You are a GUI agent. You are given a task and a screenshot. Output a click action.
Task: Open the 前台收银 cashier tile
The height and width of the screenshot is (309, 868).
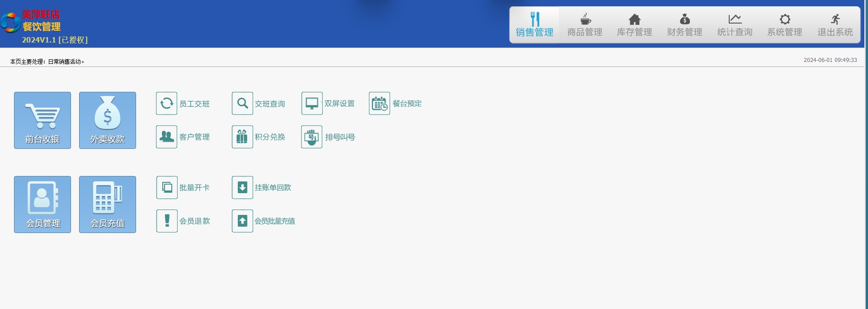tap(42, 120)
